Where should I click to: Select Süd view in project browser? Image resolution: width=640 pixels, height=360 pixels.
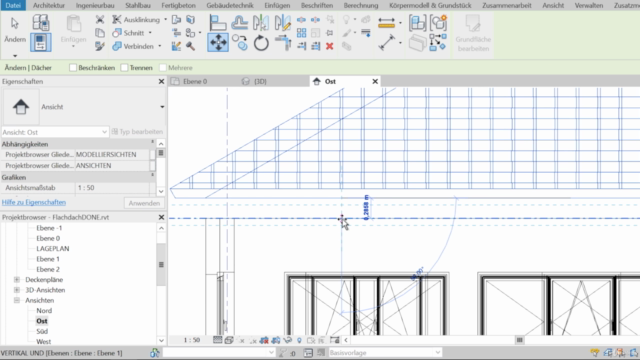pyautogui.click(x=42, y=331)
